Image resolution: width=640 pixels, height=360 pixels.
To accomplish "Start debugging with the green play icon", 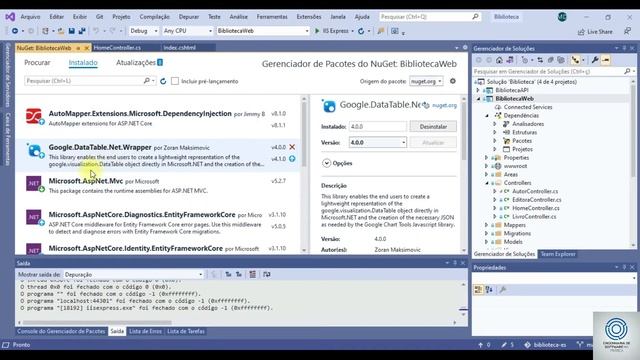I will pos(317,31).
